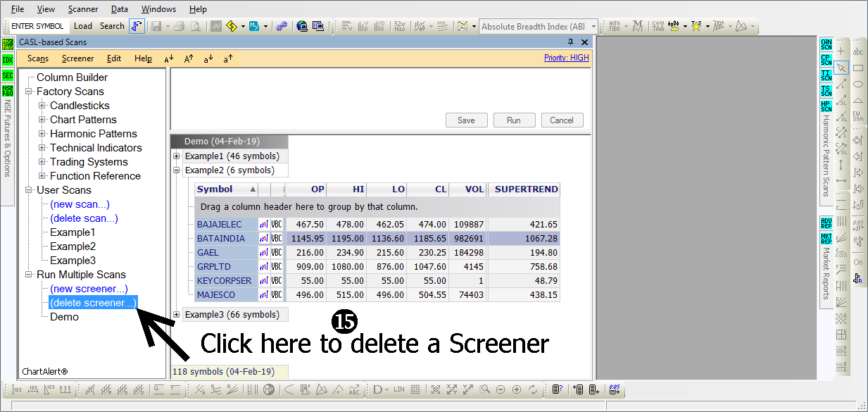Expand the Harmonic Patterns tree node
Viewport: 868px width, 412px height.
click(42, 134)
